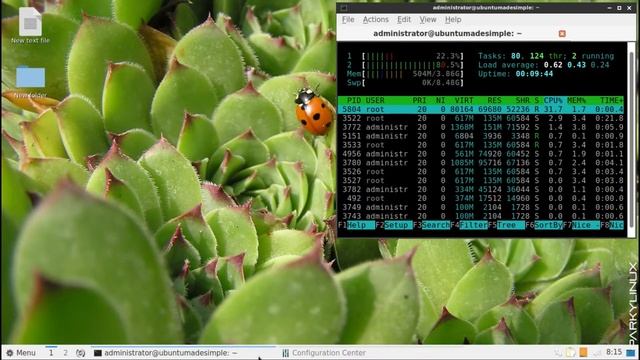Open the Menu button on the taskbar

coord(21,353)
